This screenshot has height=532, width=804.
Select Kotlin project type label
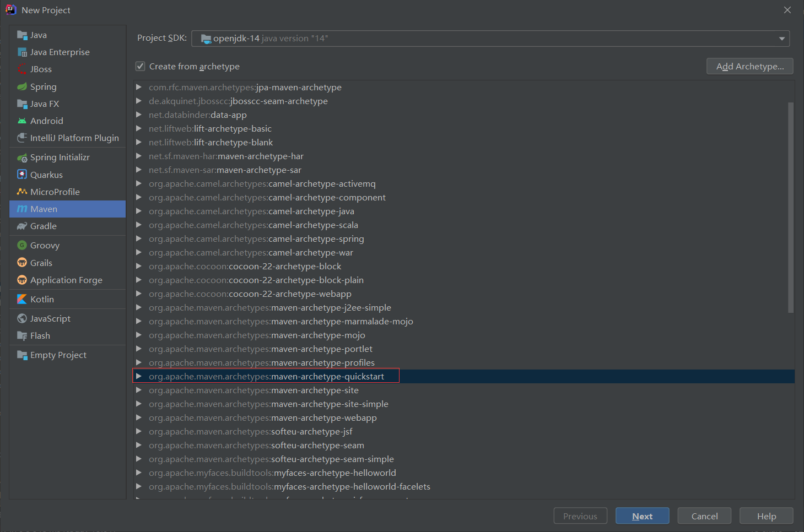[42, 299]
